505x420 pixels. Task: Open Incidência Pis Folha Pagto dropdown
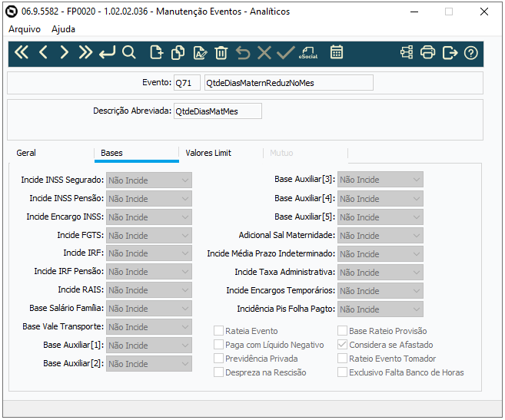(x=380, y=309)
